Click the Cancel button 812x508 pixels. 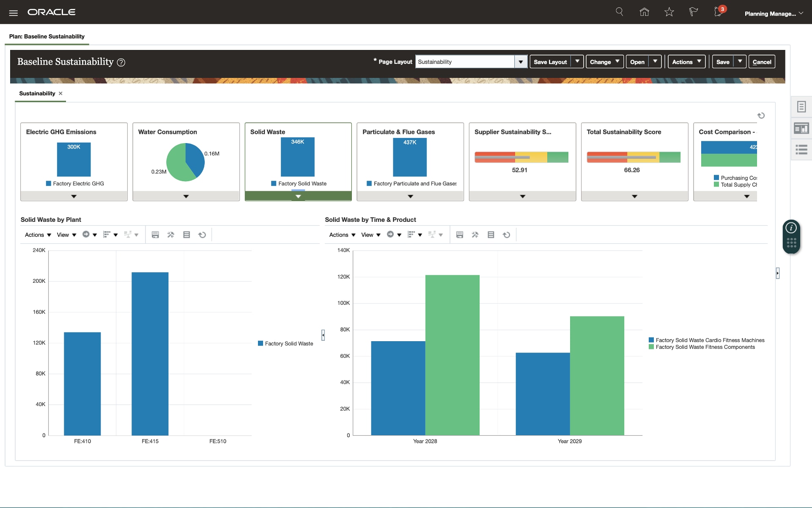point(762,62)
